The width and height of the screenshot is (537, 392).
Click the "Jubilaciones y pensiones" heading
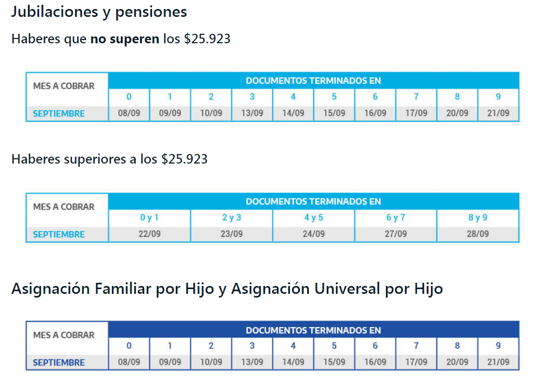coord(99,12)
